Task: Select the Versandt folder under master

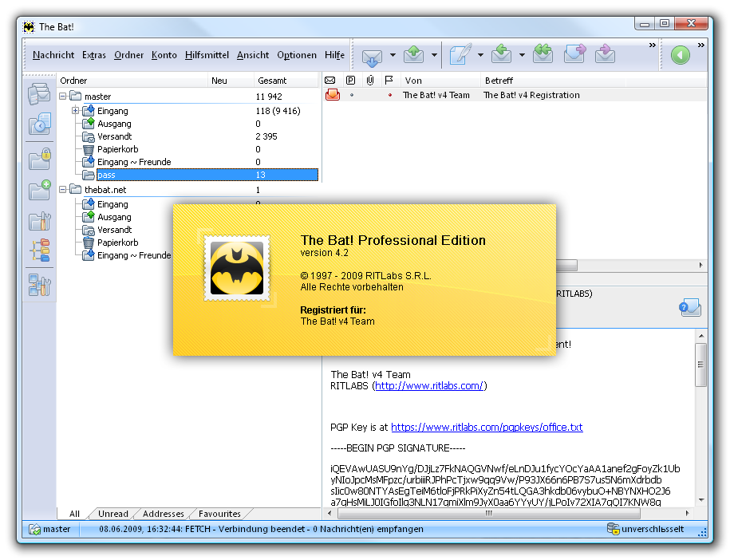Action: pos(114,136)
